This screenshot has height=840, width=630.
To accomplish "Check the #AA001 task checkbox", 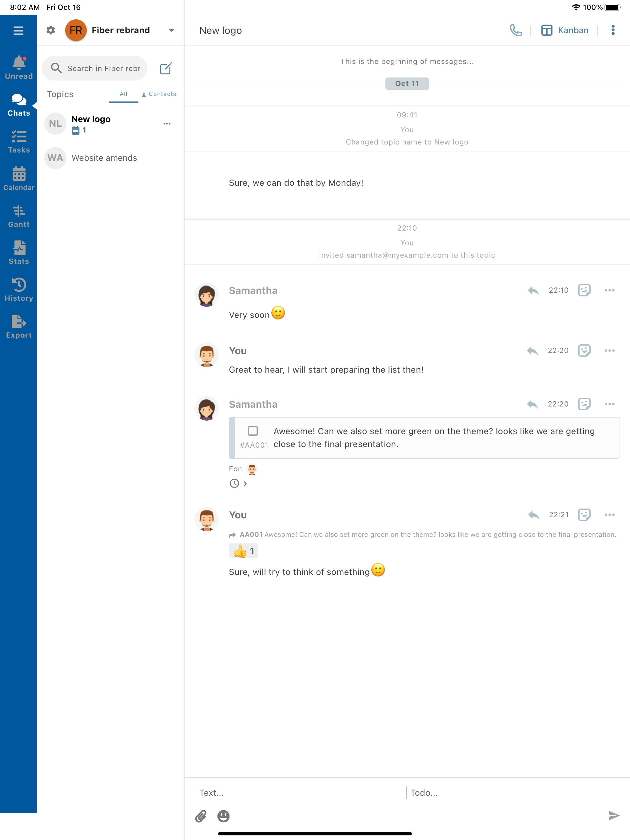I will (x=253, y=431).
